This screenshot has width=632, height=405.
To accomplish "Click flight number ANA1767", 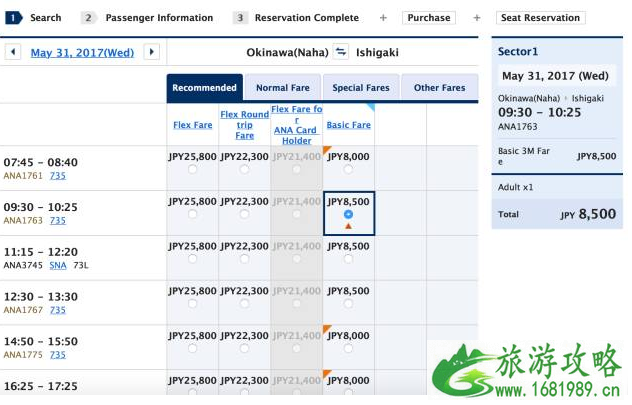I will [x=23, y=310].
